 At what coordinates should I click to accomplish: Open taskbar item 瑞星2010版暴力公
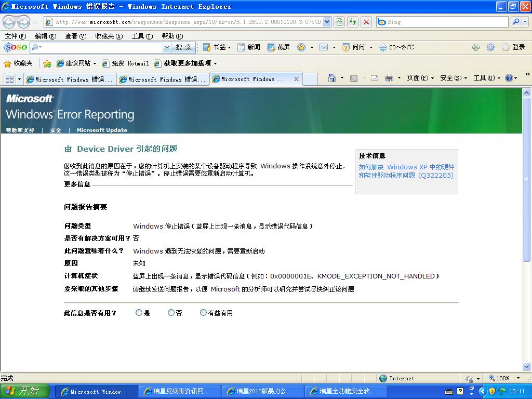click(x=262, y=391)
